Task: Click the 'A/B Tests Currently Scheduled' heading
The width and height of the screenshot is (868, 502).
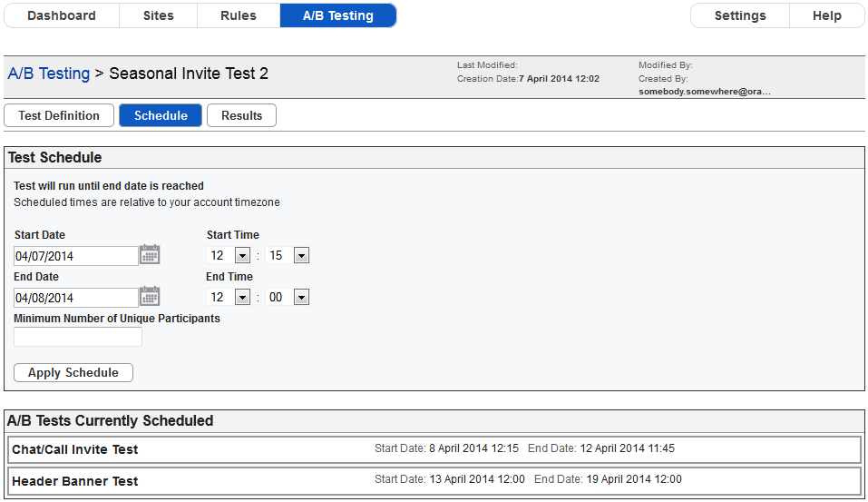Action: click(110, 420)
